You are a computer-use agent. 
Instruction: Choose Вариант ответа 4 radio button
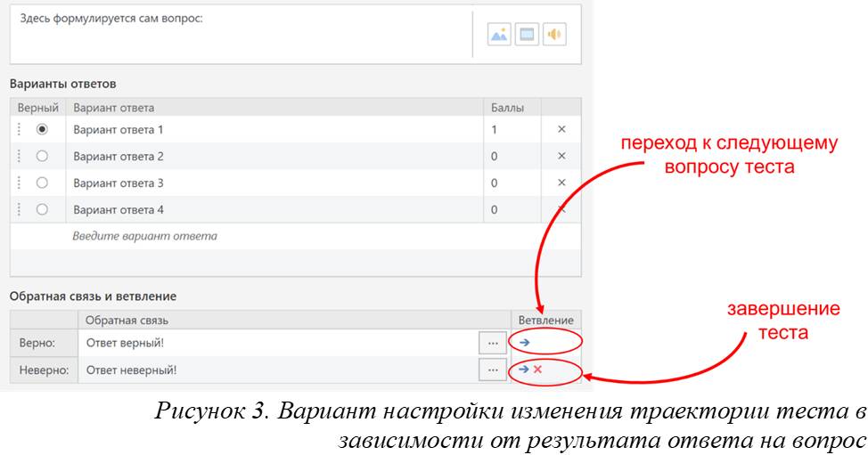coord(42,210)
